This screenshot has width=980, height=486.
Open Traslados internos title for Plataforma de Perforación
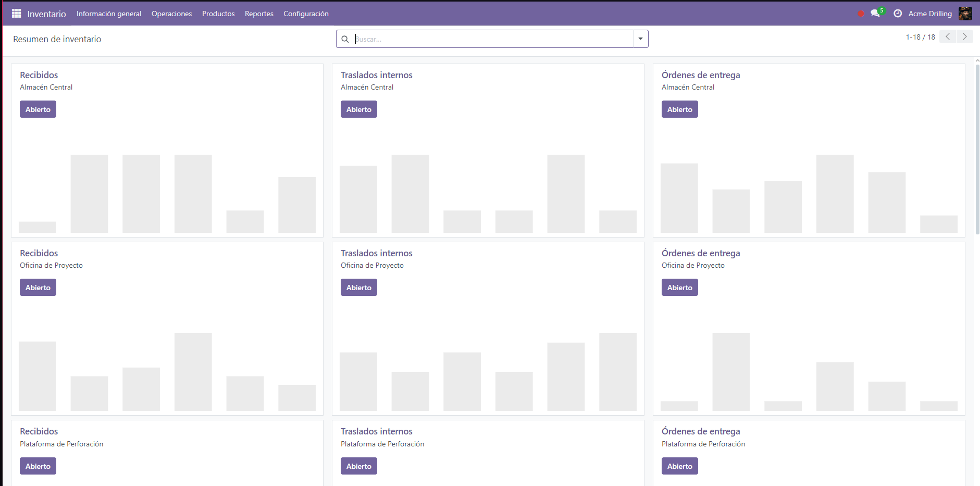coord(377,431)
